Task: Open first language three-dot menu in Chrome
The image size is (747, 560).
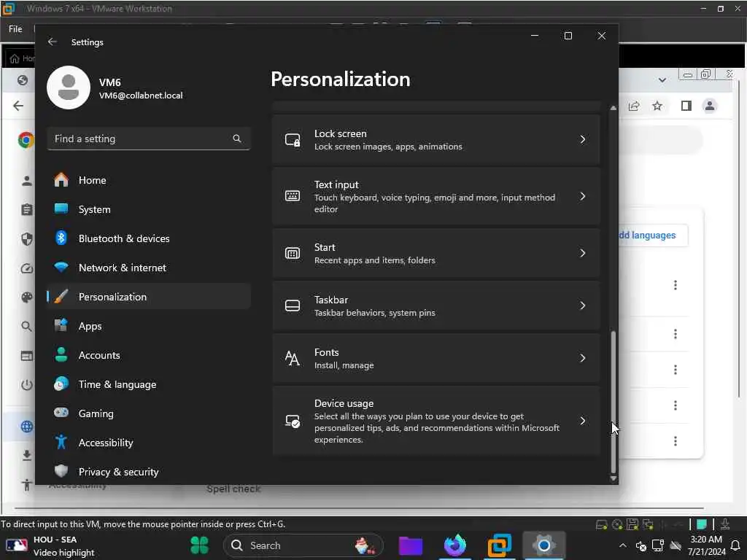Action: point(675,285)
